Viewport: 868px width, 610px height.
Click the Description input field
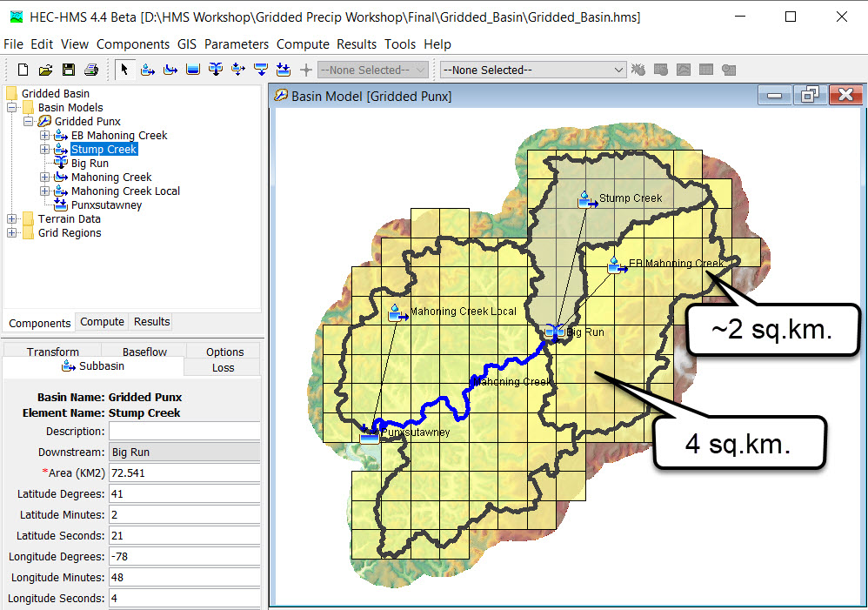(x=184, y=431)
